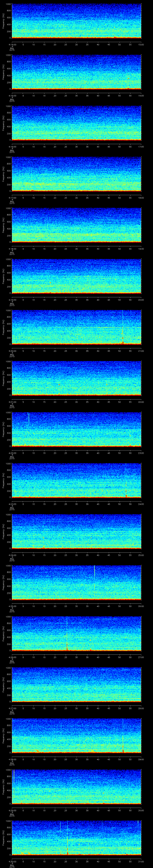
Task: Click the 4:23:00 start time label
Action: (x=12, y=504)
